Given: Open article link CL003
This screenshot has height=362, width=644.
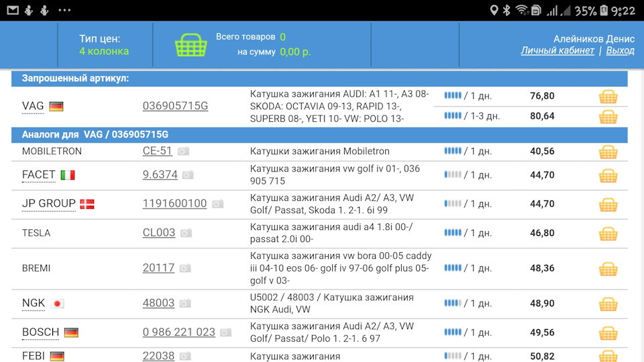Looking at the screenshot, I should tap(159, 233).
